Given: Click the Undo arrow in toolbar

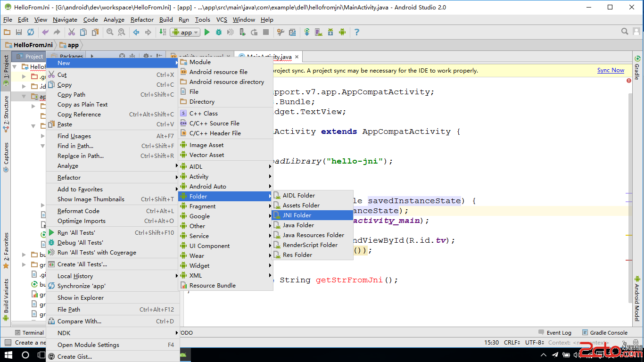Looking at the screenshot, I should (x=45, y=32).
